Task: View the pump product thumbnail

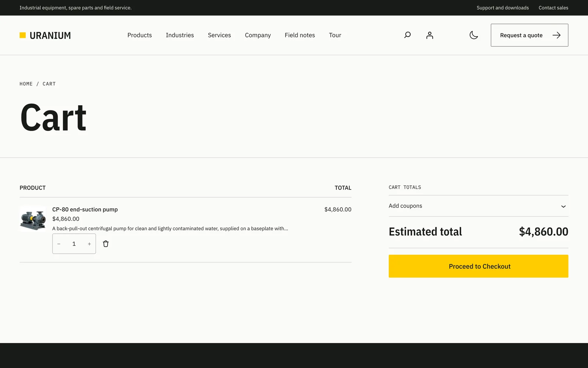Action: point(33,219)
